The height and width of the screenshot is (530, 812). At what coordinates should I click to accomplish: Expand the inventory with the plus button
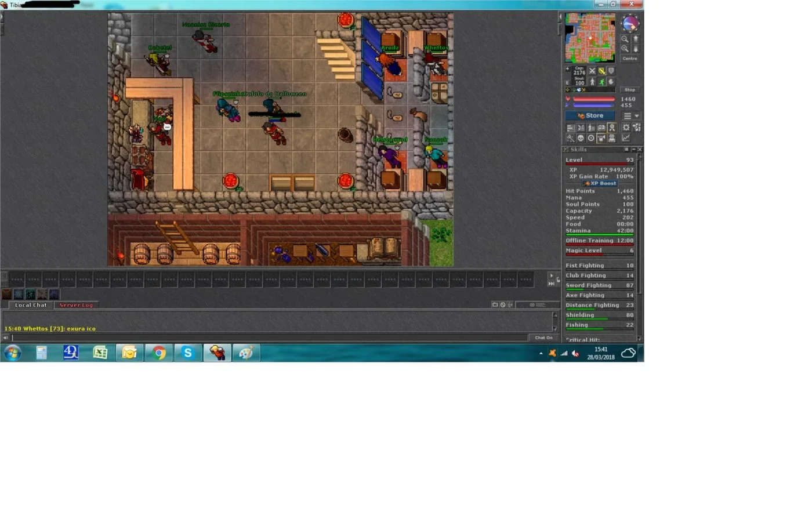(568, 69)
